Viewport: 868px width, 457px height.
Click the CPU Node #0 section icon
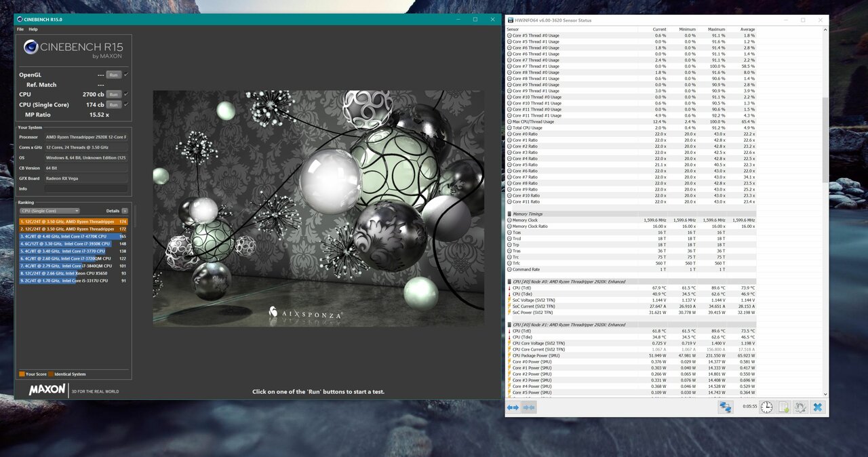(509, 281)
